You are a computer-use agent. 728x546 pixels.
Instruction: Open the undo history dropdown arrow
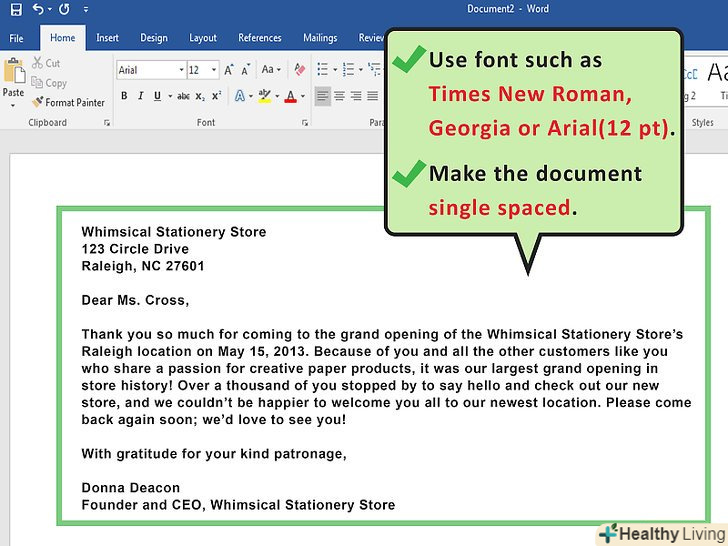point(50,9)
